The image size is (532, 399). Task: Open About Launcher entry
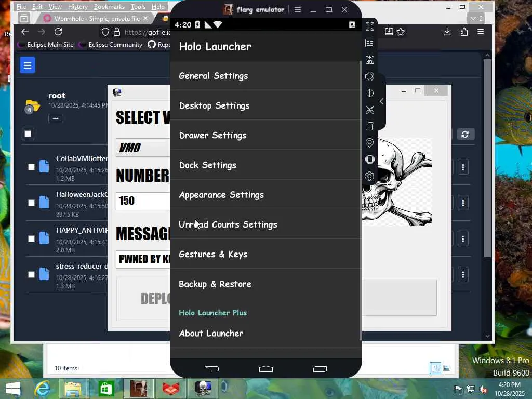coord(265,333)
